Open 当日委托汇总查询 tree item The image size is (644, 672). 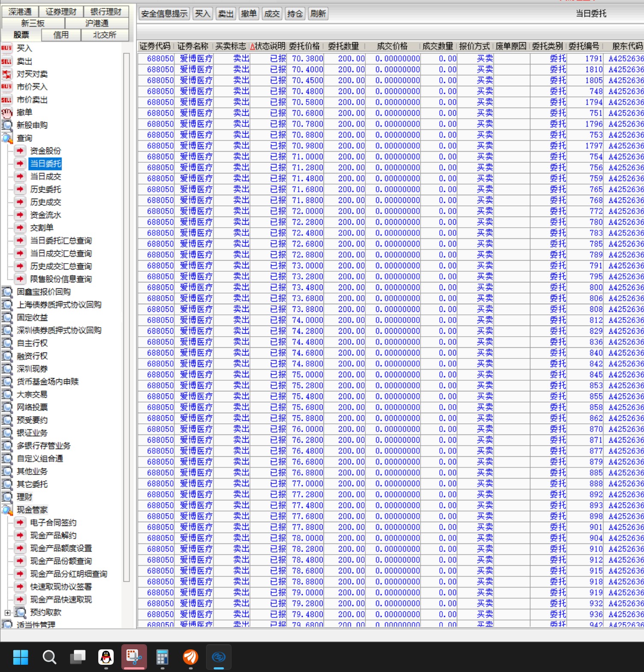pyautogui.click(x=61, y=241)
